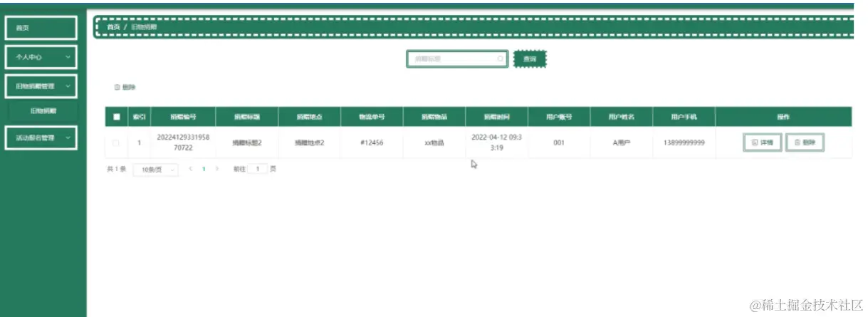Expand the 个人中心 sidebar menu
Viewport: 868px width, 317px height.
[41, 57]
